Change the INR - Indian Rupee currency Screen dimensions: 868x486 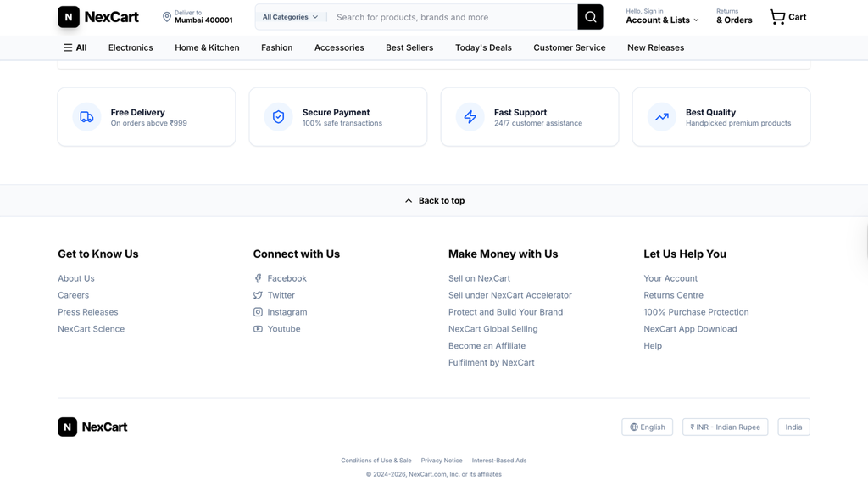[x=725, y=427]
